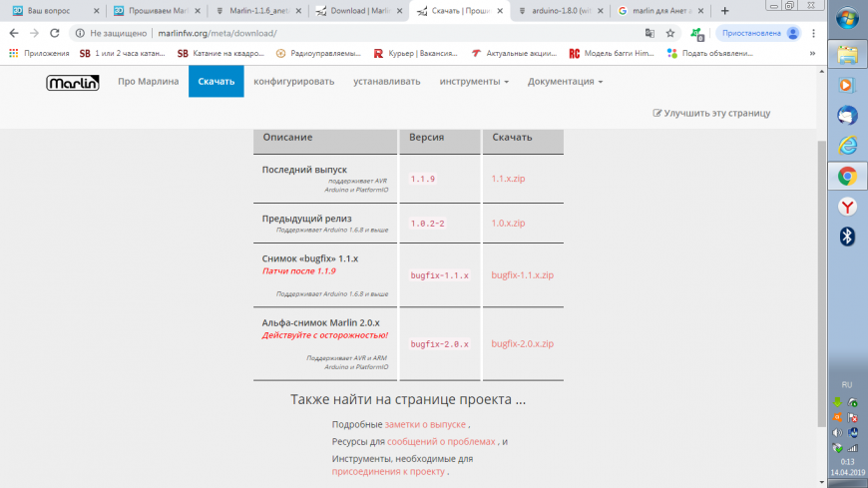Screen dimensions: 868x488
Task: Open the 'Приостановлена' profile button
Action: click(x=759, y=33)
